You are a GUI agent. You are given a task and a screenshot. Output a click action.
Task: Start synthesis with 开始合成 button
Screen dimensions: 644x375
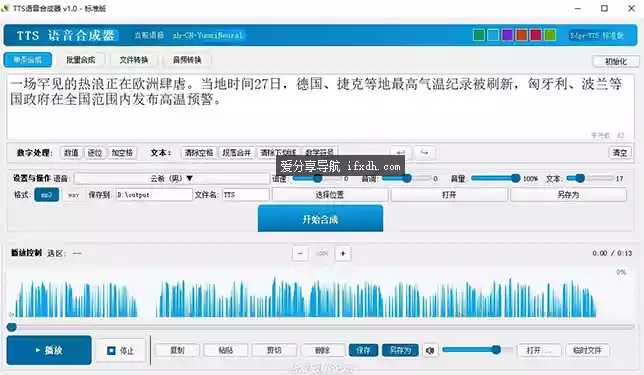coord(320,219)
